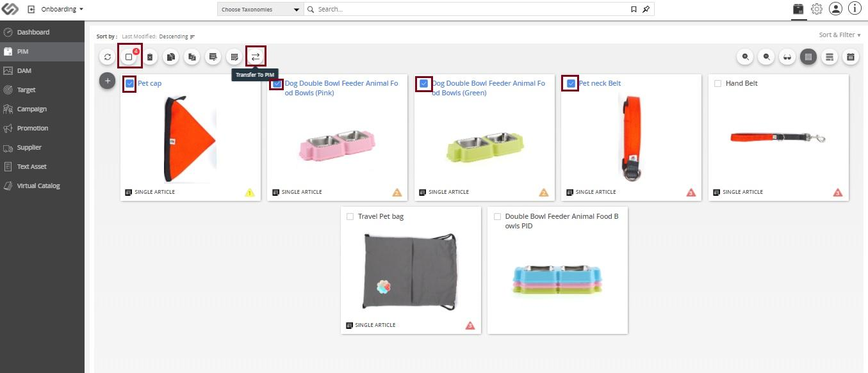Click the warning badge on Travel Pet bag card
The height and width of the screenshot is (373, 868).
(470, 326)
